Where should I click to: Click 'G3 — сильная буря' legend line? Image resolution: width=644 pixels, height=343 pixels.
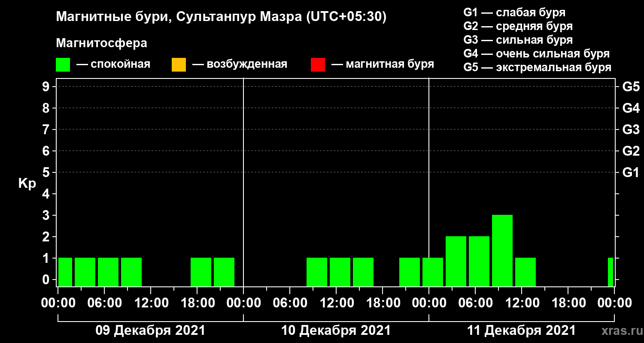[x=518, y=40]
